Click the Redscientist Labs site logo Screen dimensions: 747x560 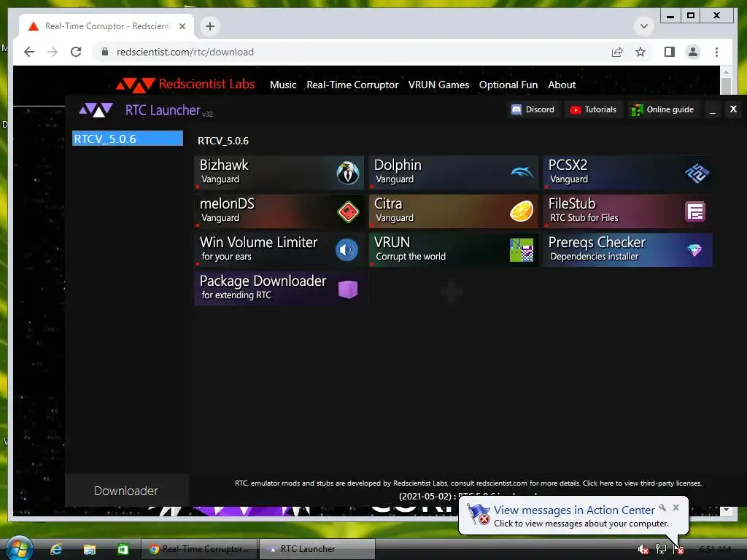(x=185, y=85)
